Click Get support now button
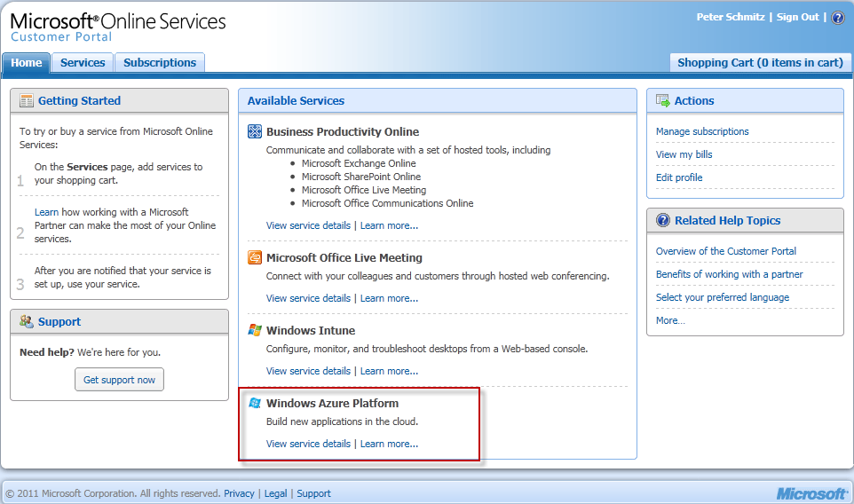This screenshot has width=854, height=504. pyautogui.click(x=119, y=380)
